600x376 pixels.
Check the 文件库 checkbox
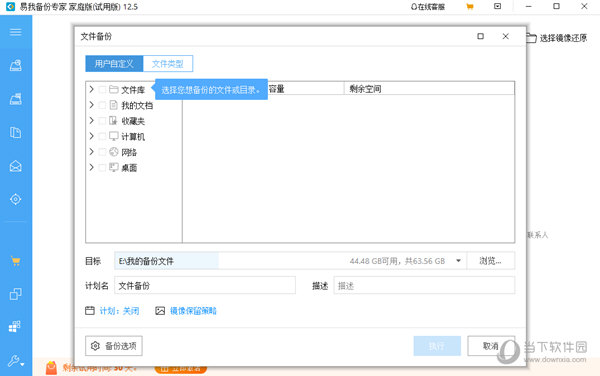[x=102, y=90]
